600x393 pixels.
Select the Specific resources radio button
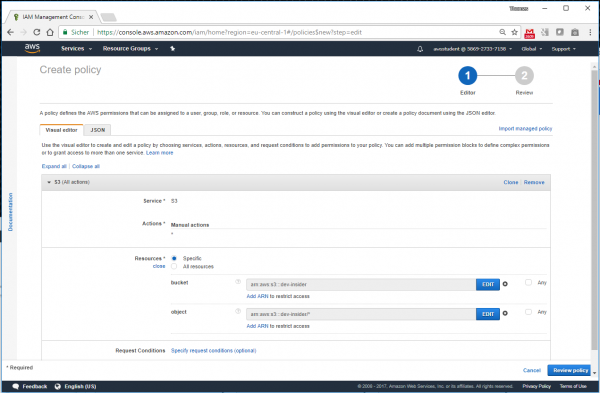click(174, 258)
